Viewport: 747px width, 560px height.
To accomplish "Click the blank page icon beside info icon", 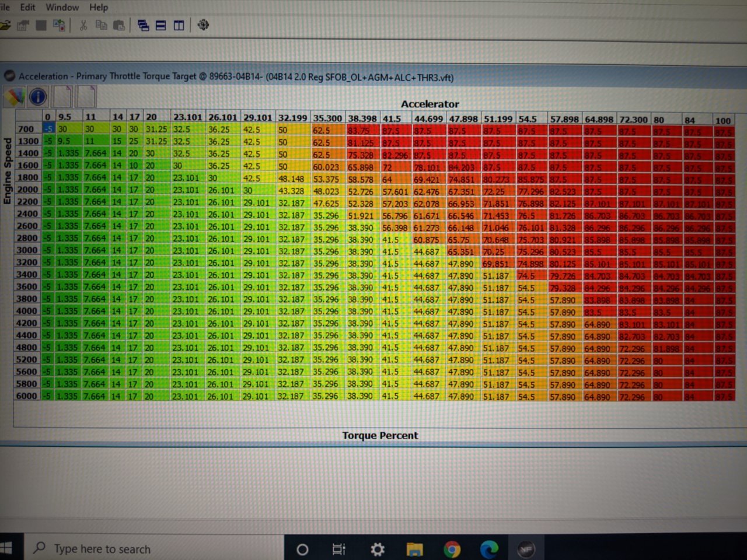I will pyautogui.click(x=62, y=96).
